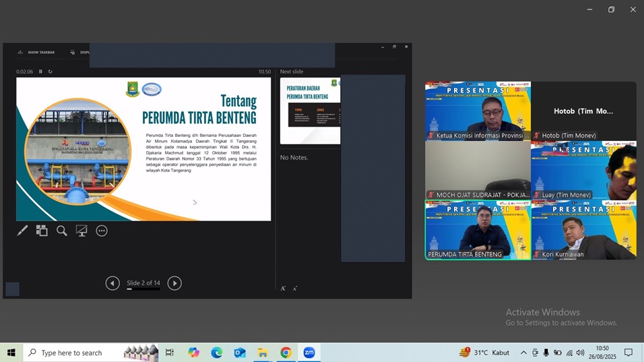Select Kori Kurniawan video tile
Image resolution: width=644 pixels, height=362 pixels.
(x=583, y=230)
